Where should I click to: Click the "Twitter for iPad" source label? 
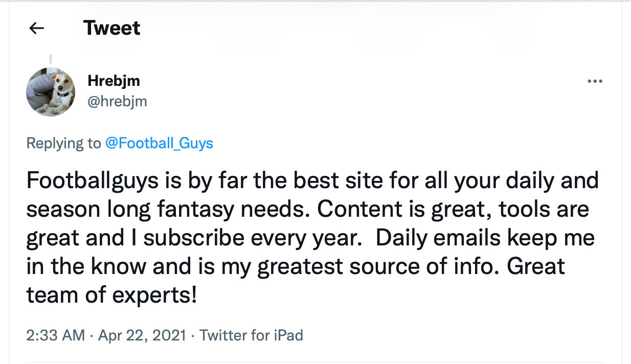[x=251, y=335]
